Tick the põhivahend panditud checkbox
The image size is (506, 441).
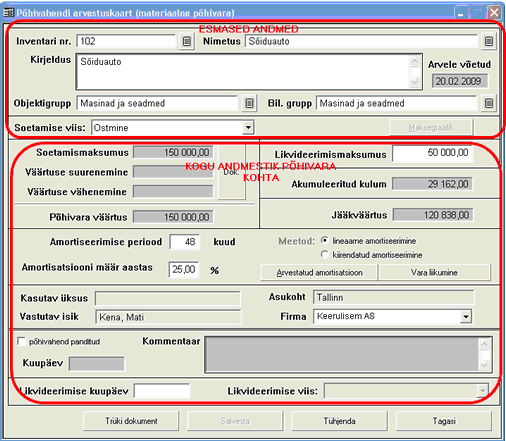point(22,341)
